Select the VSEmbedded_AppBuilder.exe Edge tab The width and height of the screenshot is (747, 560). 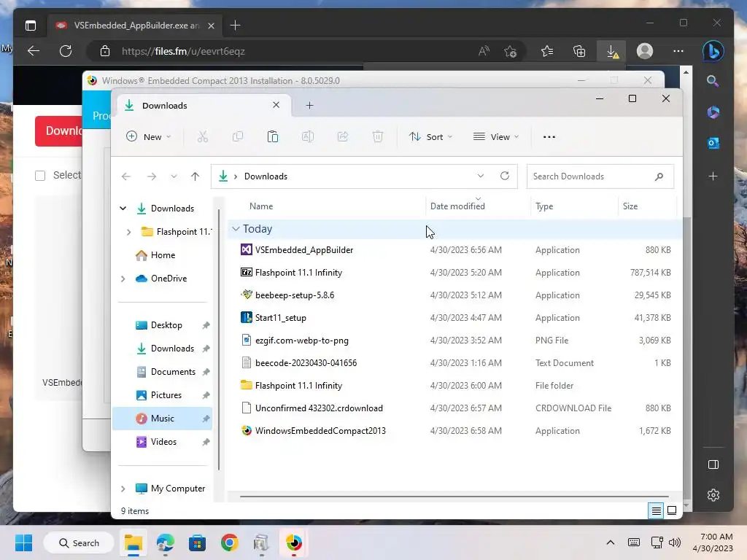click(x=135, y=26)
